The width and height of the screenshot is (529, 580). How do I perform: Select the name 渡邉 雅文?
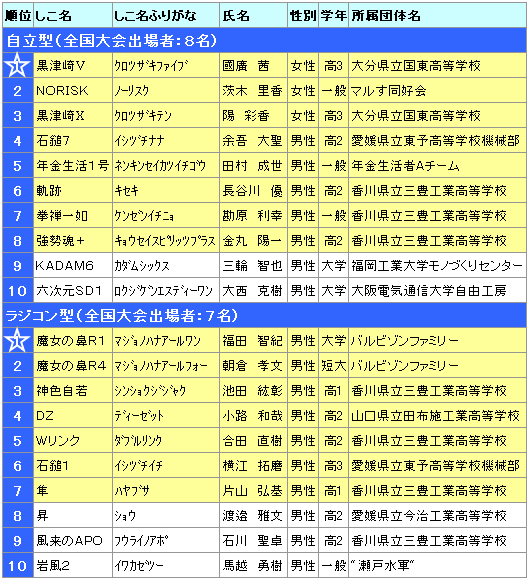point(252,515)
